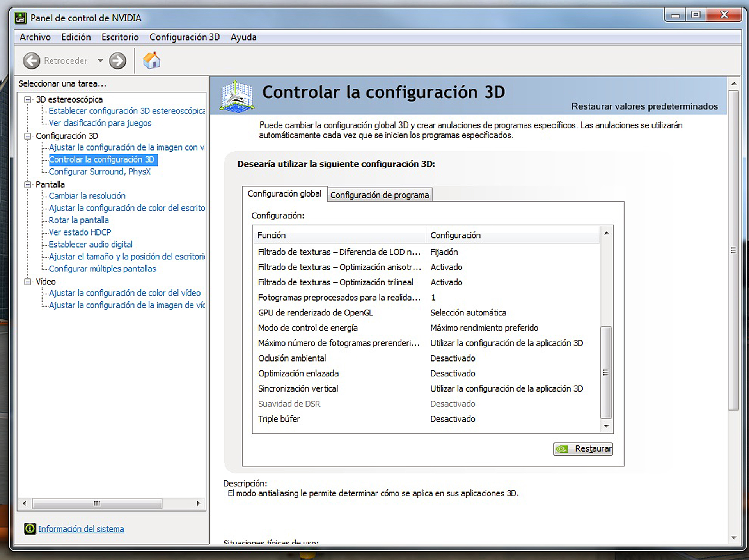Click the back arrow navigation icon
The width and height of the screenshot is (749, 560).
[32, 60]
